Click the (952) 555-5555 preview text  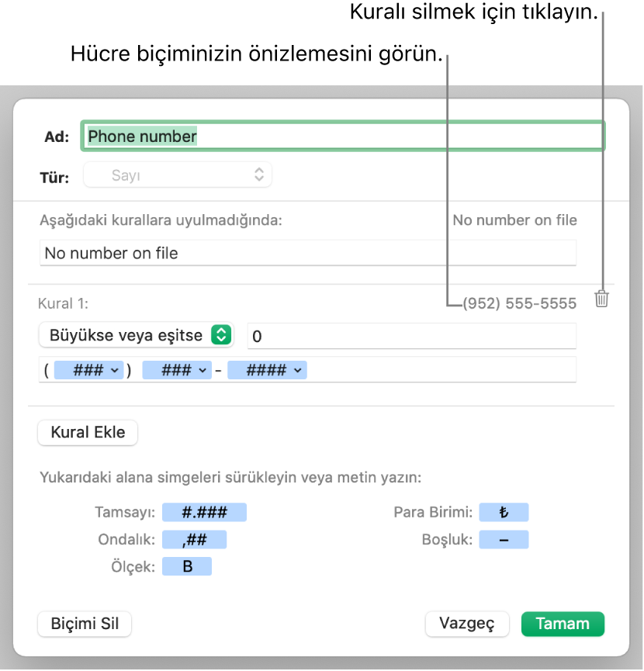520,303
